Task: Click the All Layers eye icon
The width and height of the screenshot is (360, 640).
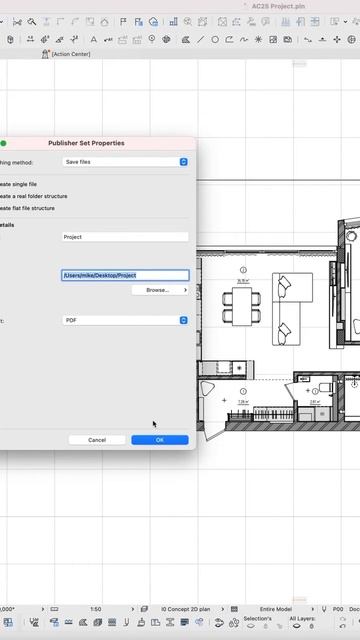Action: 297,626
